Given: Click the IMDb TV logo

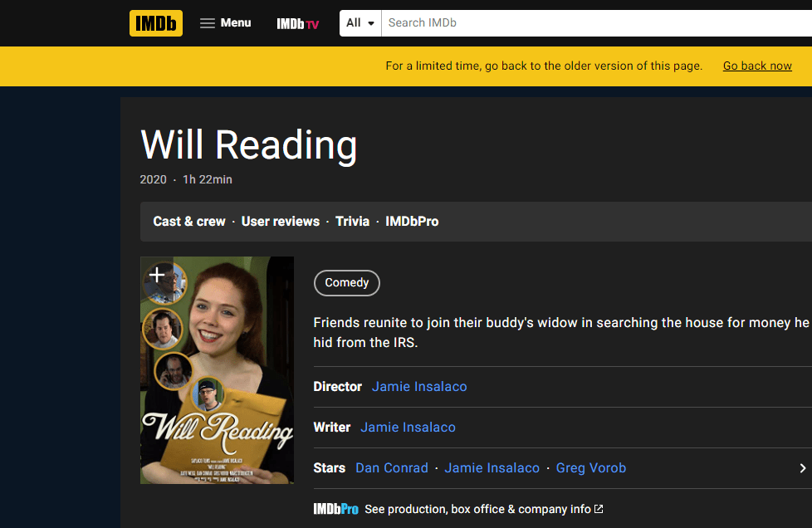Looking at the screenshot, I should click(x=297, y=22).
